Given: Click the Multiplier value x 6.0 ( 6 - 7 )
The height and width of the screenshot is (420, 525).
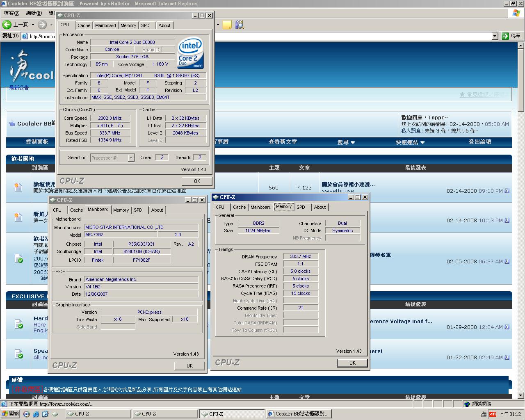Looking at the screenshot, I should [x=110, y=126].
